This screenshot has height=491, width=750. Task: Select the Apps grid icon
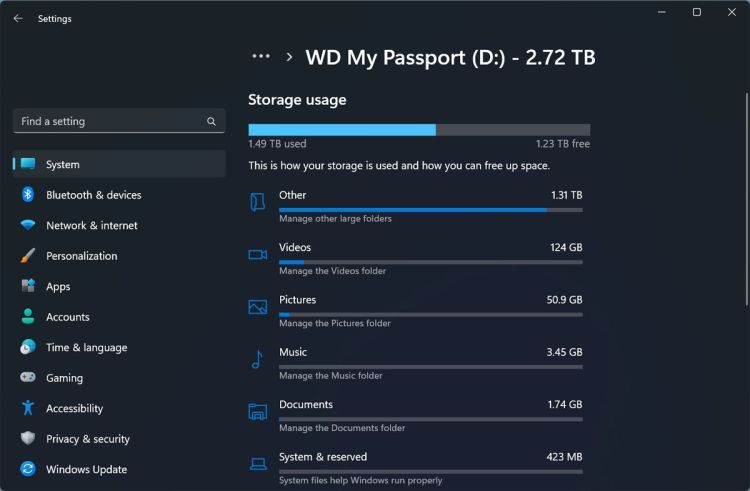click(x=28, y=286)
